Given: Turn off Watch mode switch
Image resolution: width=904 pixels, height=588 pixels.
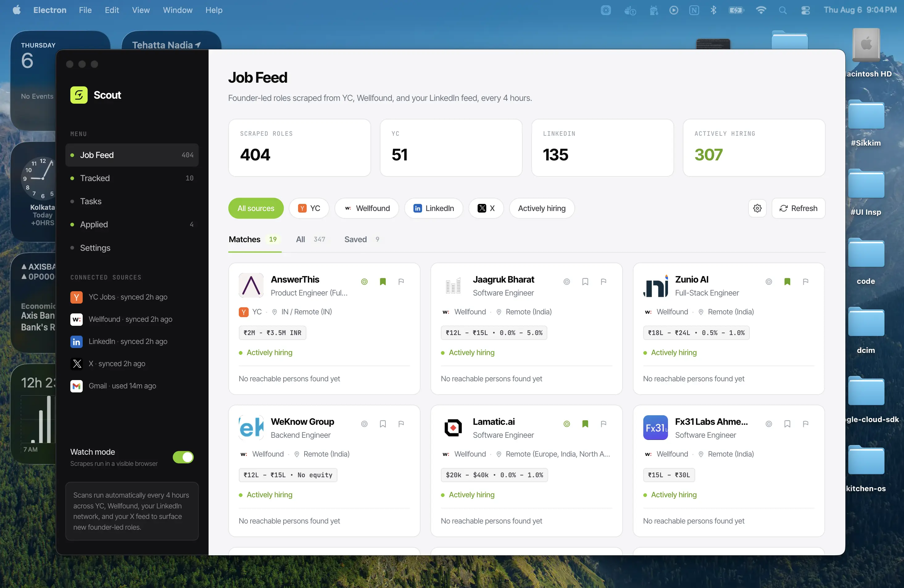Looking at the screenshot, I should point(183,457).
